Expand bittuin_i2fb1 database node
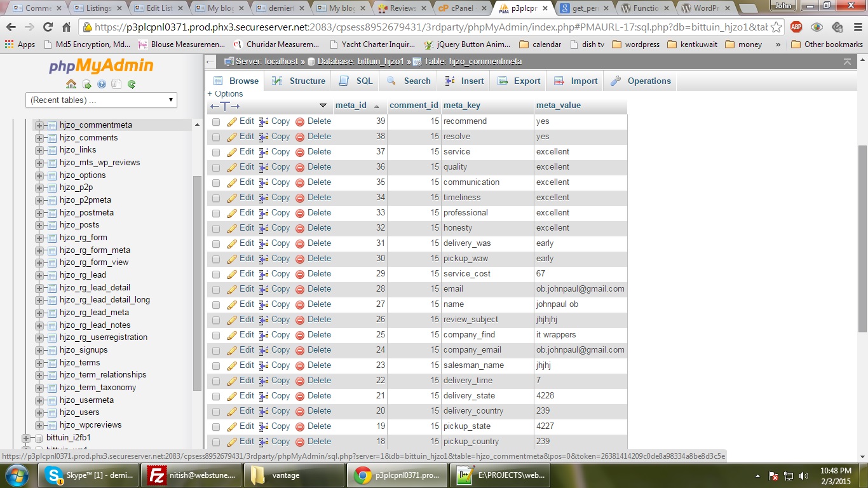Viewport: 868px width, 488px height. (x=25, y=438)
